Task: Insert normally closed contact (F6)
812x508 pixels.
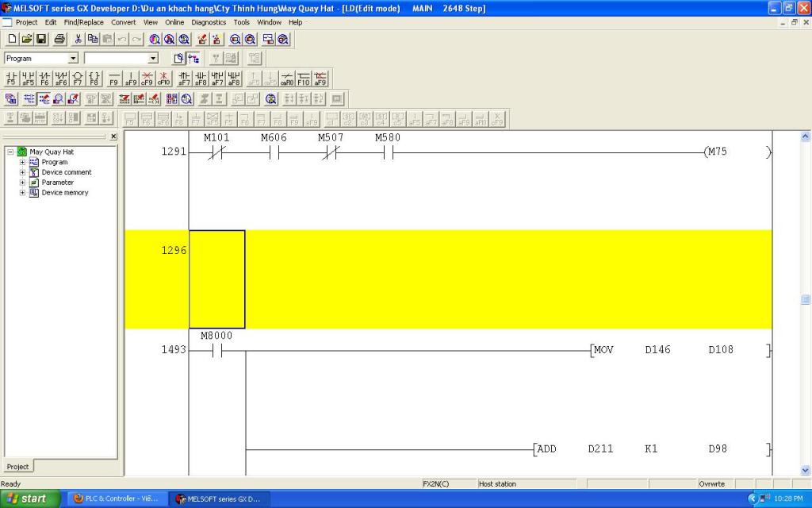Action: pos(44,79)
